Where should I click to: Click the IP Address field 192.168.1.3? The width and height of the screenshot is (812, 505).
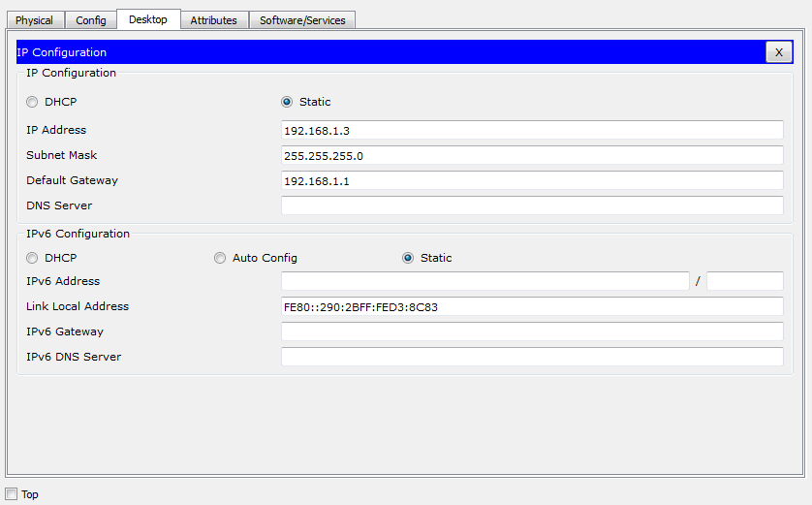pos(532,130)
